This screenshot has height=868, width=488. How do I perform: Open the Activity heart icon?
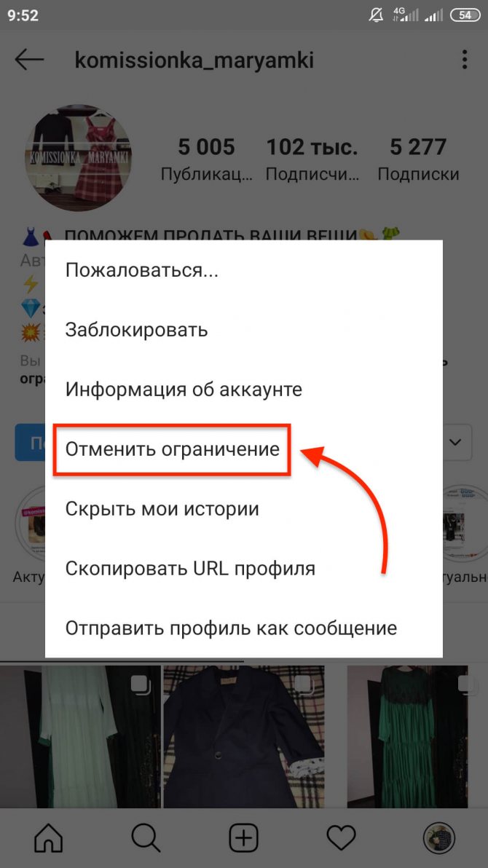tap(341, 837)
